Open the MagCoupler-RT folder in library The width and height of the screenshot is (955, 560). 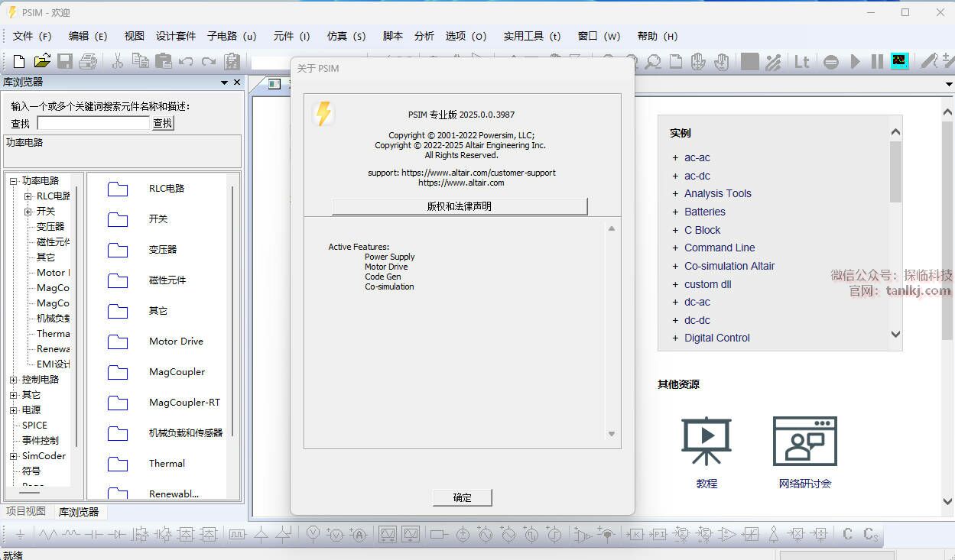[x=164, y=403]
